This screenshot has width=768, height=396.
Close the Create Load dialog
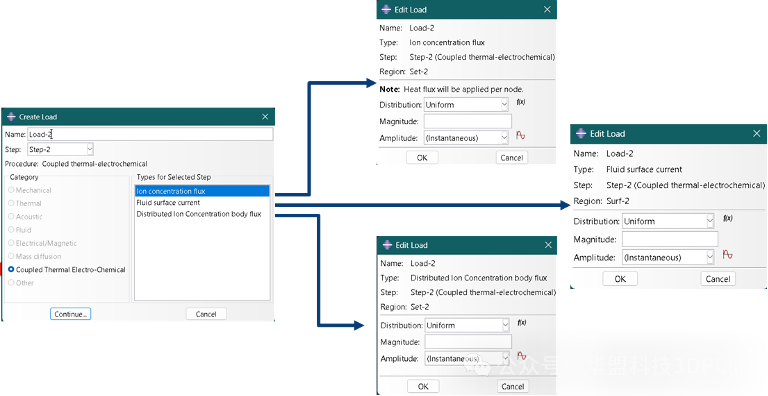(265, 117)
